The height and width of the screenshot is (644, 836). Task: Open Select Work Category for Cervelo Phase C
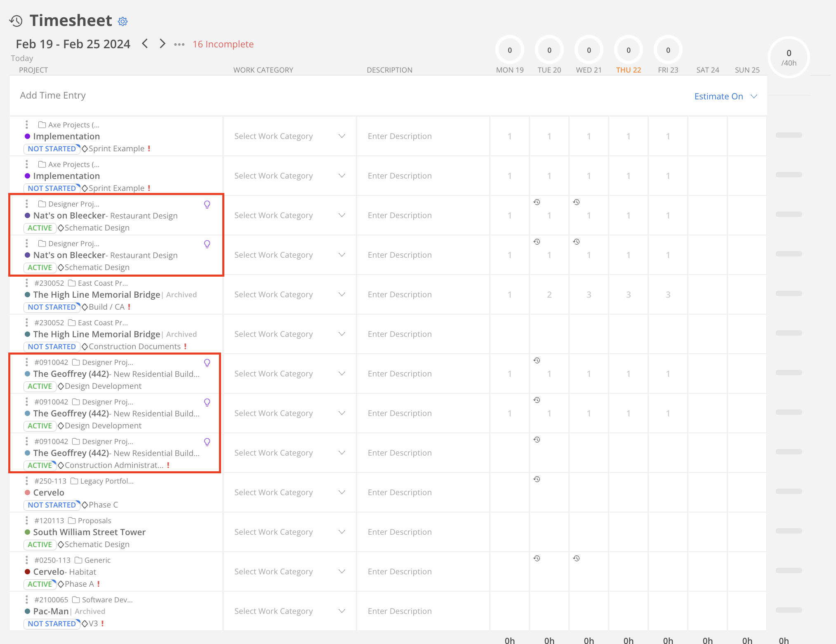[x=290, y=492]
